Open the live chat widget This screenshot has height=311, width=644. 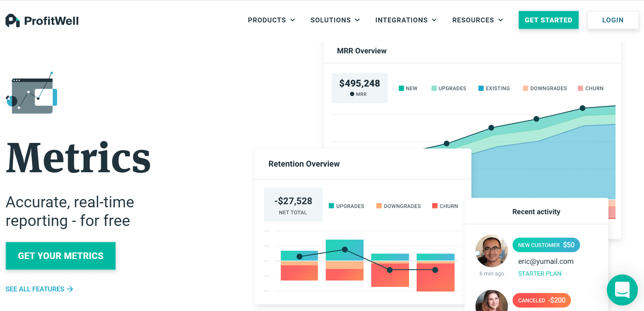pos(622,290)
